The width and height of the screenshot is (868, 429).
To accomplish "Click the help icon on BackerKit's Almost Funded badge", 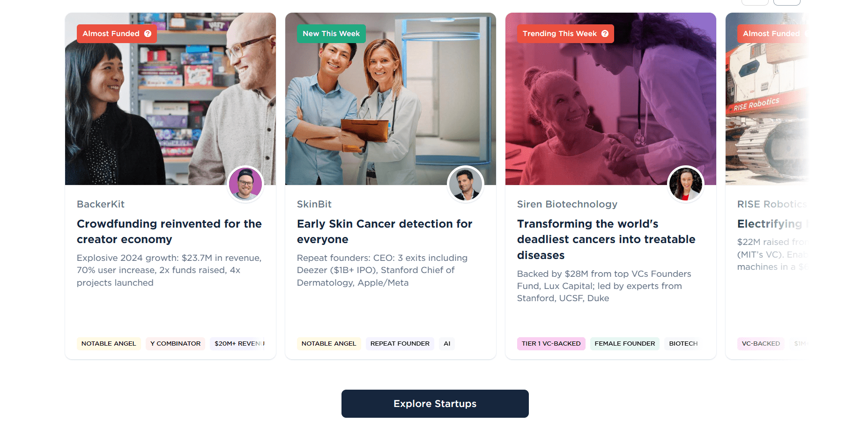I will click(148, 34).
